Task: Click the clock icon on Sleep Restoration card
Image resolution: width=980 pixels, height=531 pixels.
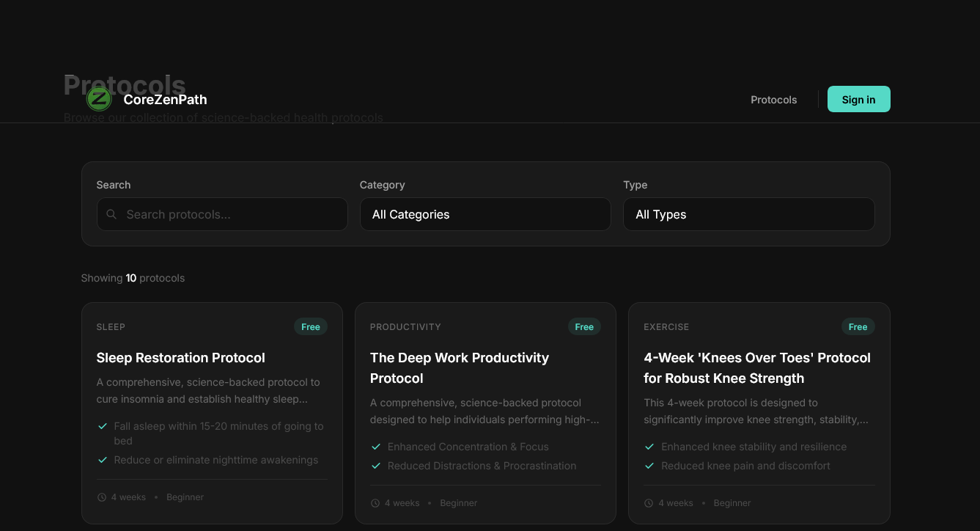Action: (x=101, y=497)
